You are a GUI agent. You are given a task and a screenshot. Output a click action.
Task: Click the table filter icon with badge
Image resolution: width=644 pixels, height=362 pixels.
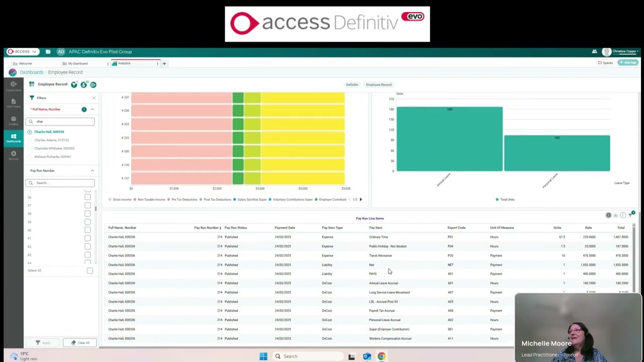point(631,215)
